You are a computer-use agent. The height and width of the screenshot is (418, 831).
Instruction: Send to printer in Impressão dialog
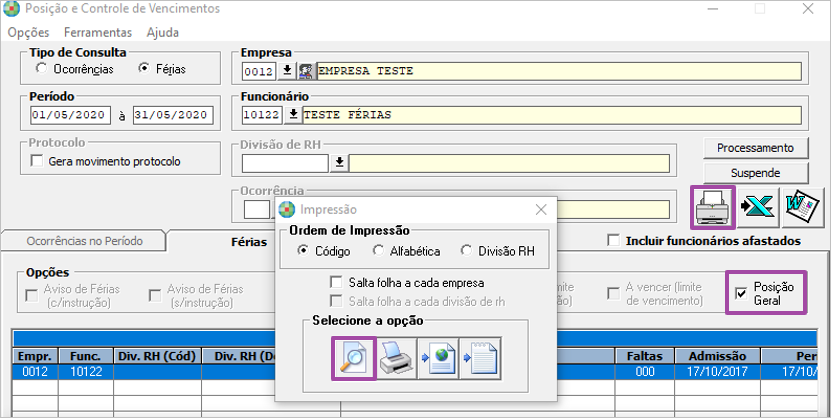(x=396, y=358)
